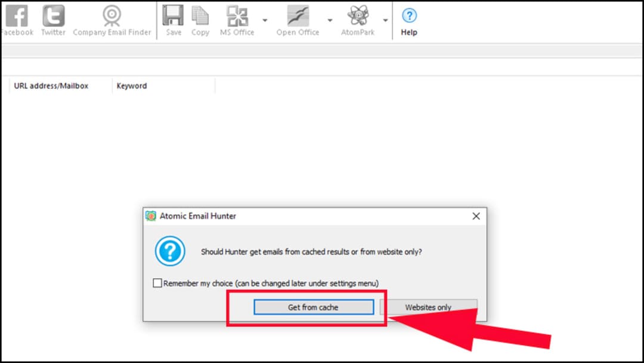Open the Help question mark icon

click(x=409, y=16)
